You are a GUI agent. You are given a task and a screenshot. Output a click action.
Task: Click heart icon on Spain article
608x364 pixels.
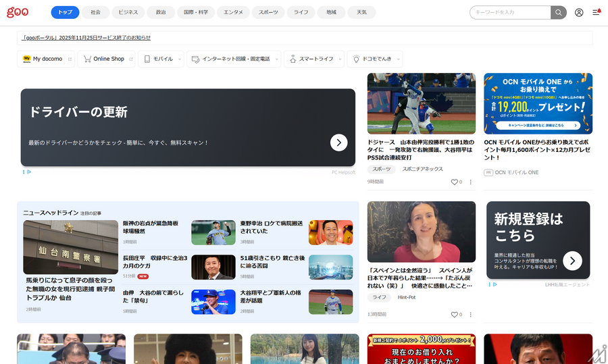(x=455, y=314)
